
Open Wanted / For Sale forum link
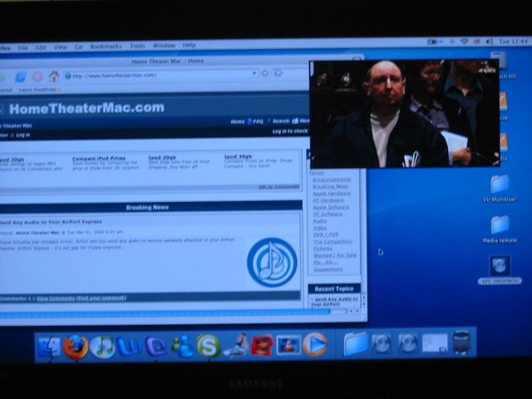[334, 255]
